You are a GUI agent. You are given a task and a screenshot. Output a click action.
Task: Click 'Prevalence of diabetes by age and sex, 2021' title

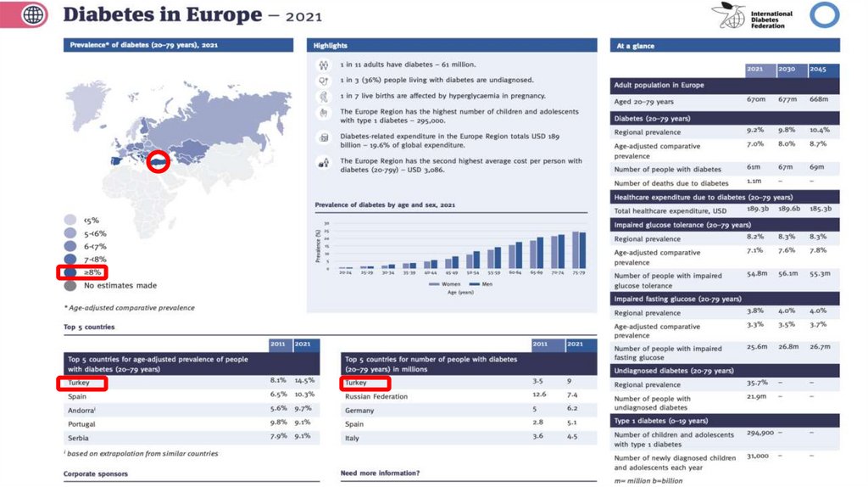[385, 205]
